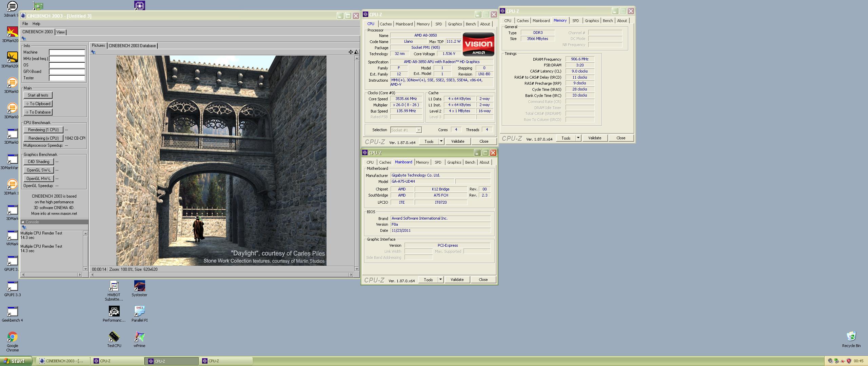The height and width of the screenshot is (366, 868).
Task: Open Google Chrome desktop icon
Action: click(x=12, y=337)
